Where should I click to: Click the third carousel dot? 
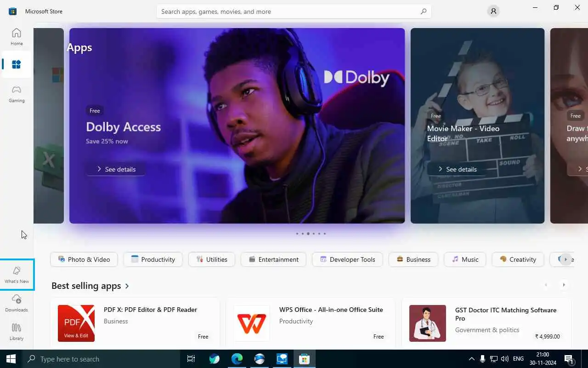pyautogui.click(x=308, y=234)
